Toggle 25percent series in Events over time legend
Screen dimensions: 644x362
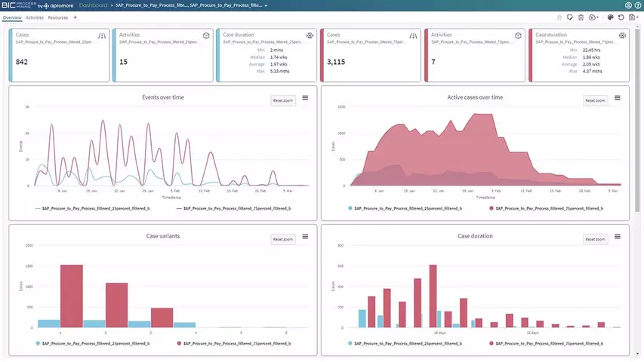pos(92,208)
